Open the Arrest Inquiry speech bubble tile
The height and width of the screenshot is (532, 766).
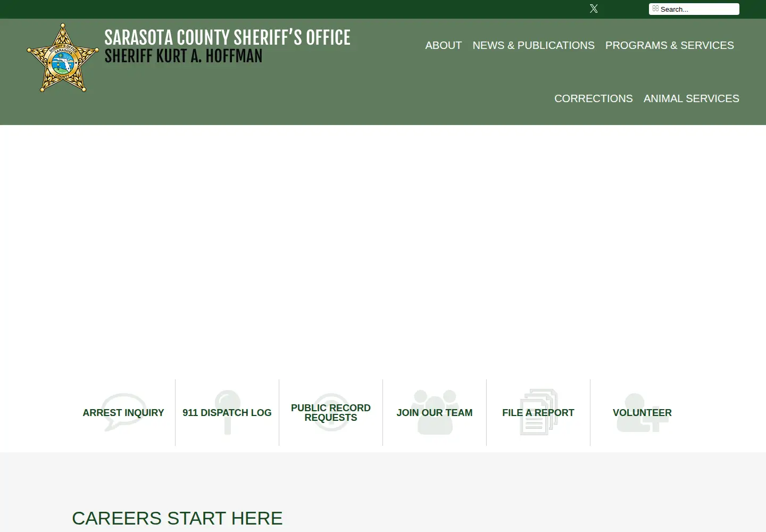click(123, 412)
